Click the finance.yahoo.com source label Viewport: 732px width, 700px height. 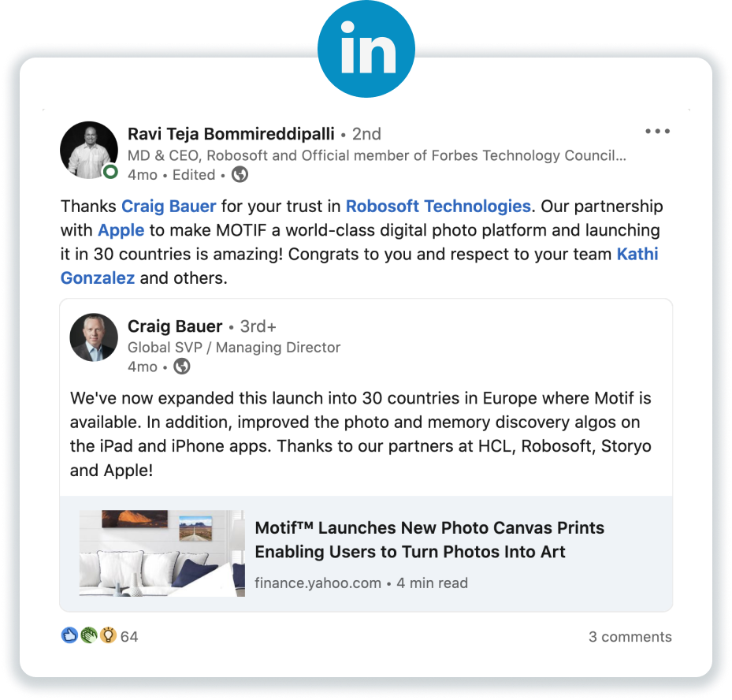click(318, 583)
